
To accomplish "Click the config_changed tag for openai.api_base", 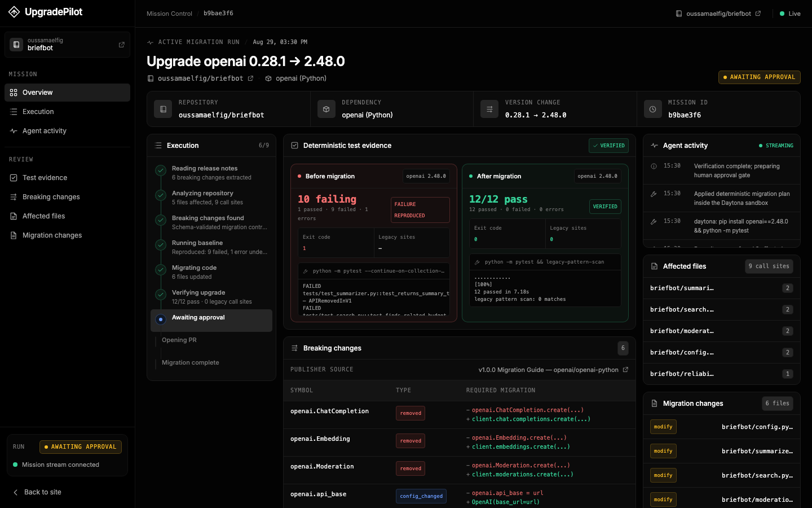I will coord(421,496).
